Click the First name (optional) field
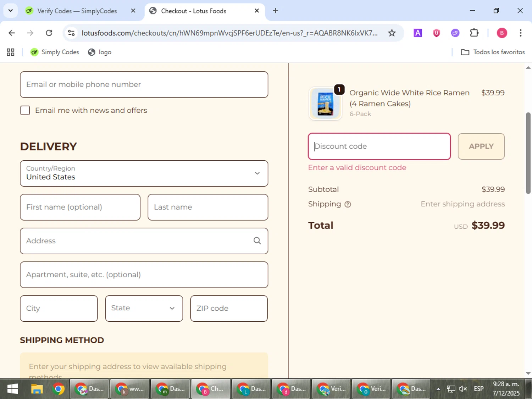The width and height of the screenshot is (532, 399). click(80, 207)
